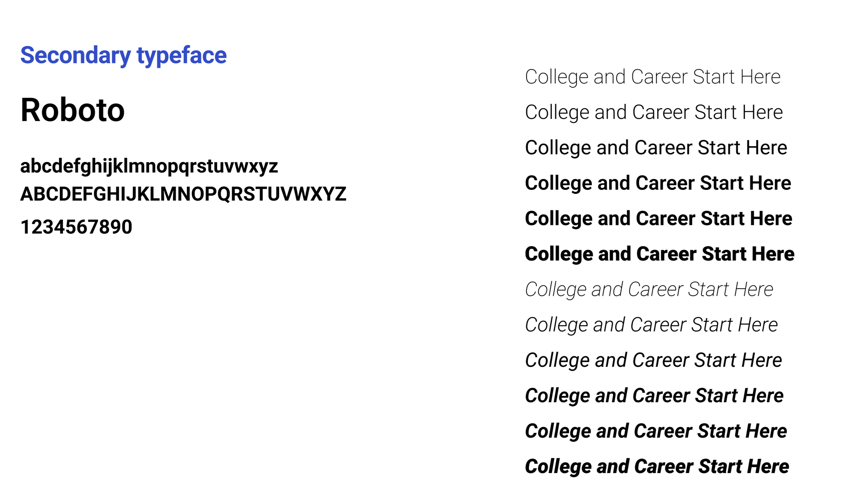Click digit '0' ending the numerals line

coord(127,227)
